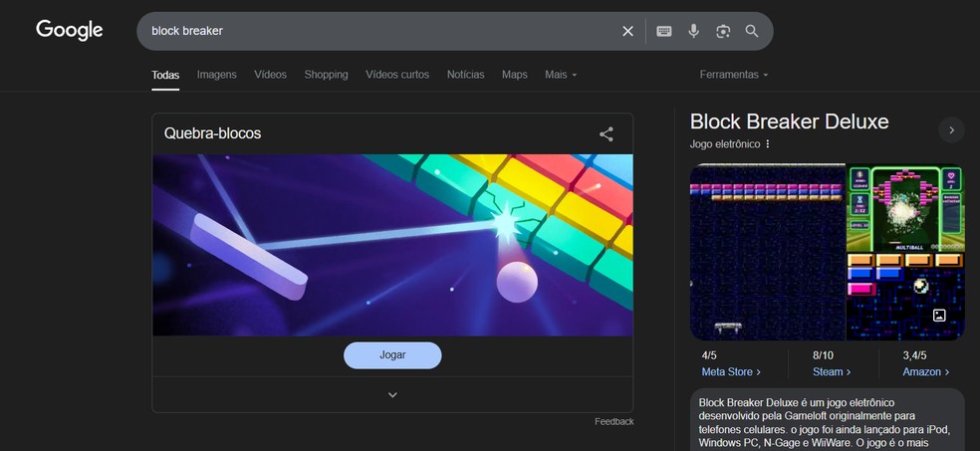The height and width of the screenshot is (451, 980).
Task: Open the green multiball game thumbnail
Action: click(905, 207)
